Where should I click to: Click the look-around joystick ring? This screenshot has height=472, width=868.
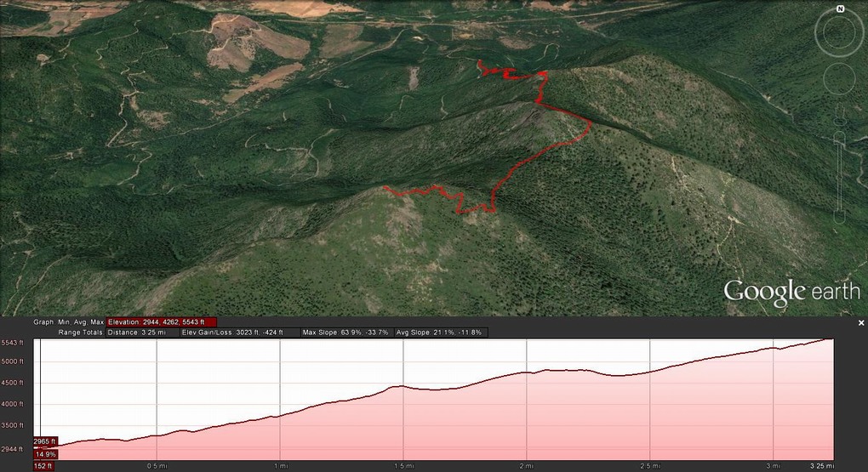pyautogui.click(x=840, y=33)
